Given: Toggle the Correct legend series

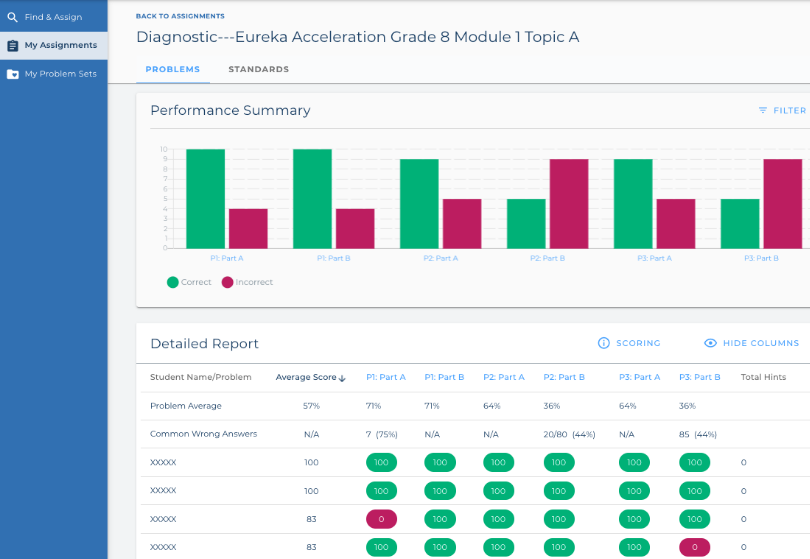Looking at the screenshot, I should pos(173,282).
